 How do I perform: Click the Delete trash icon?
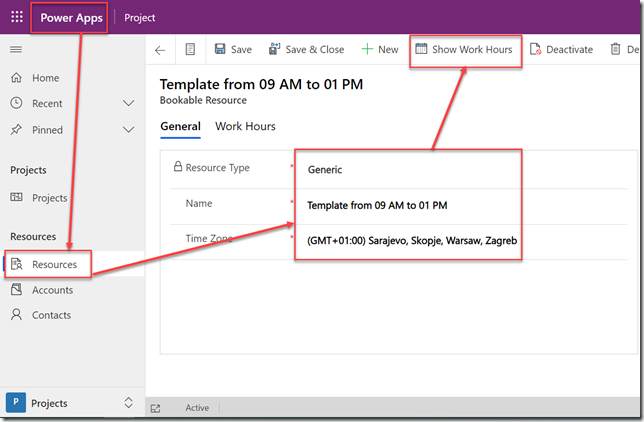[615, 49]
